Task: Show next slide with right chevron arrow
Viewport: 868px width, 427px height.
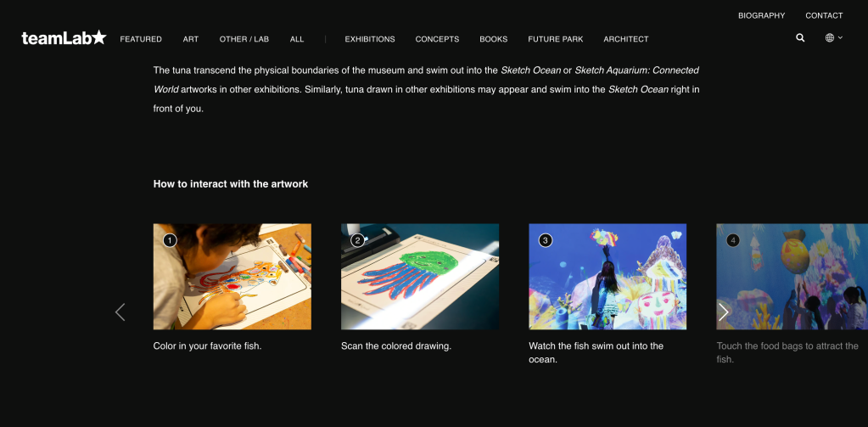Action: point(724,312)
